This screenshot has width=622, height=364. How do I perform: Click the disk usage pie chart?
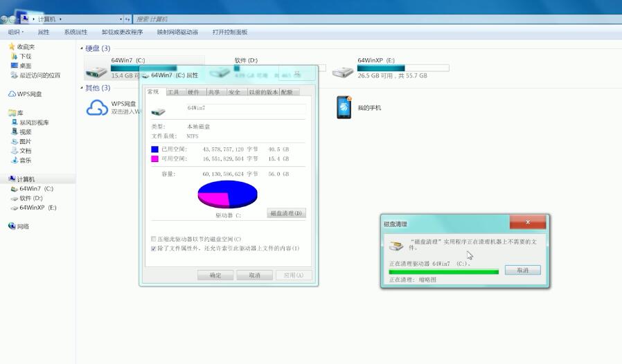228,194
